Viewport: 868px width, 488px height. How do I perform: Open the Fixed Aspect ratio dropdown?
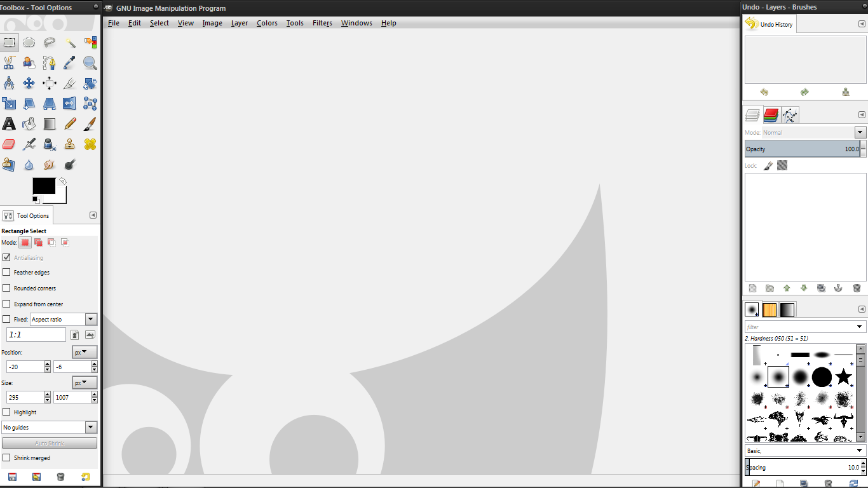(x=64, y=319)
